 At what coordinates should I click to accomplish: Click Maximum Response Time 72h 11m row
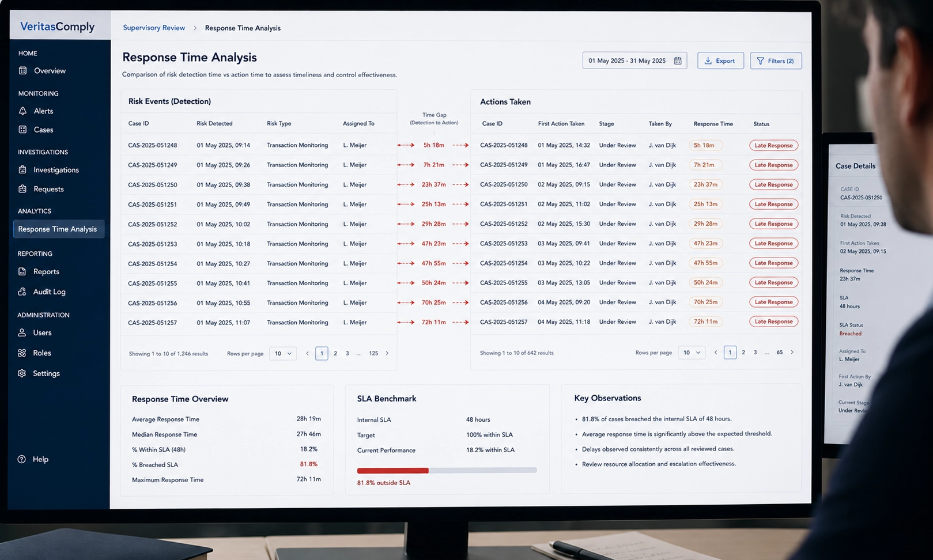pyautogui.click(x=226, y=479)
